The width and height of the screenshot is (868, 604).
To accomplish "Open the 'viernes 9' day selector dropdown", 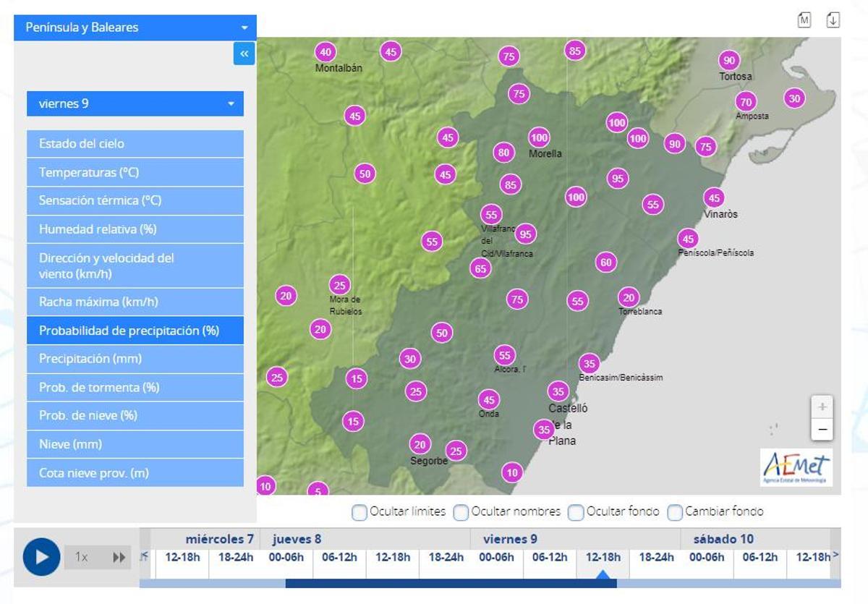I will click(135, 103).
